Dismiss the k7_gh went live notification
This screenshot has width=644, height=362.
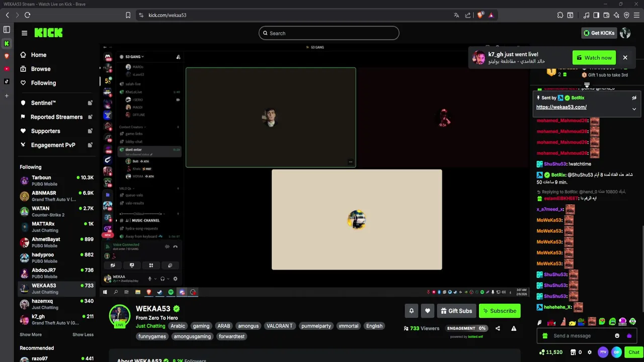[625, 58]
